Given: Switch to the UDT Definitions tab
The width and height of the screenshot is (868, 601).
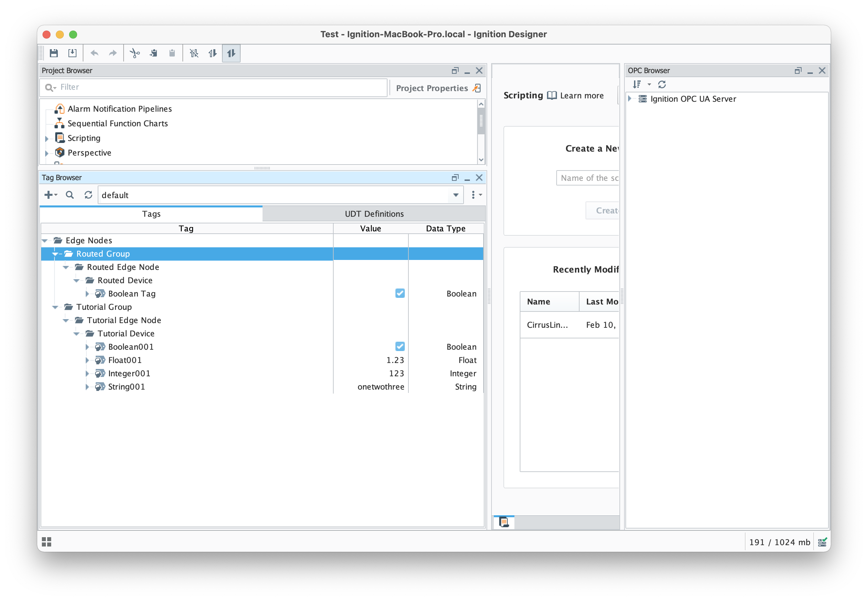Looking at the screenshot, I should [374, 214].
